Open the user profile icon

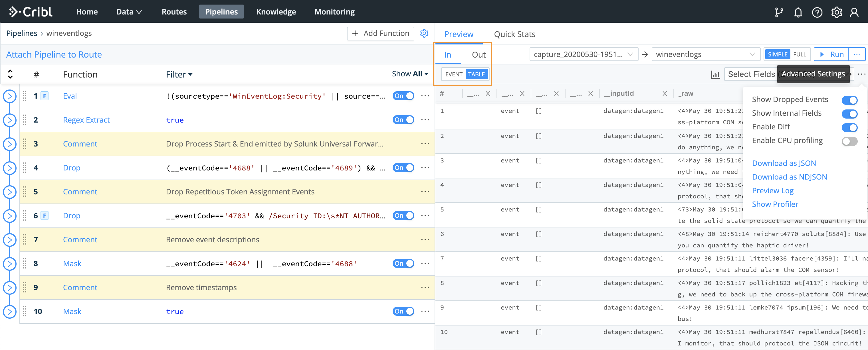click(854, 12)
